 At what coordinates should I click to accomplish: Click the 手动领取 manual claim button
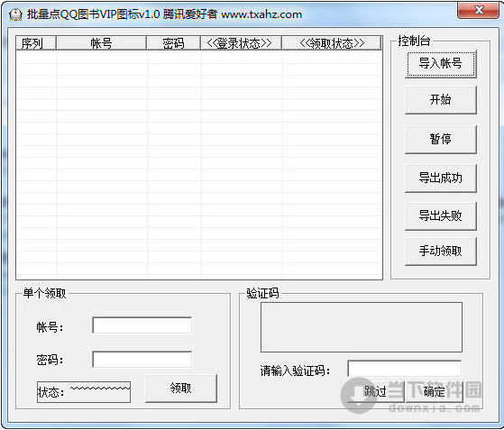point(440,251)
